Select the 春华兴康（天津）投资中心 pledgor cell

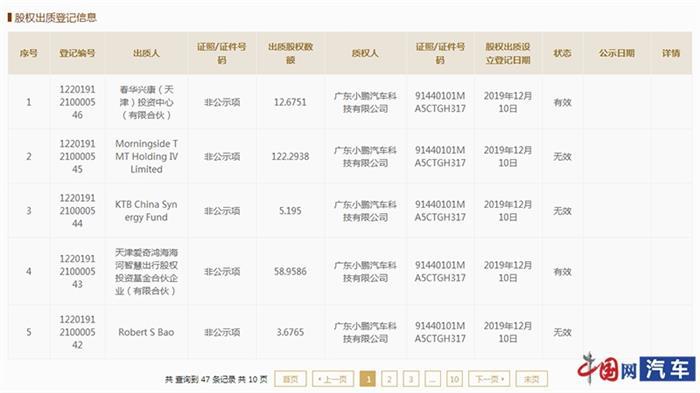pos(146,102)
